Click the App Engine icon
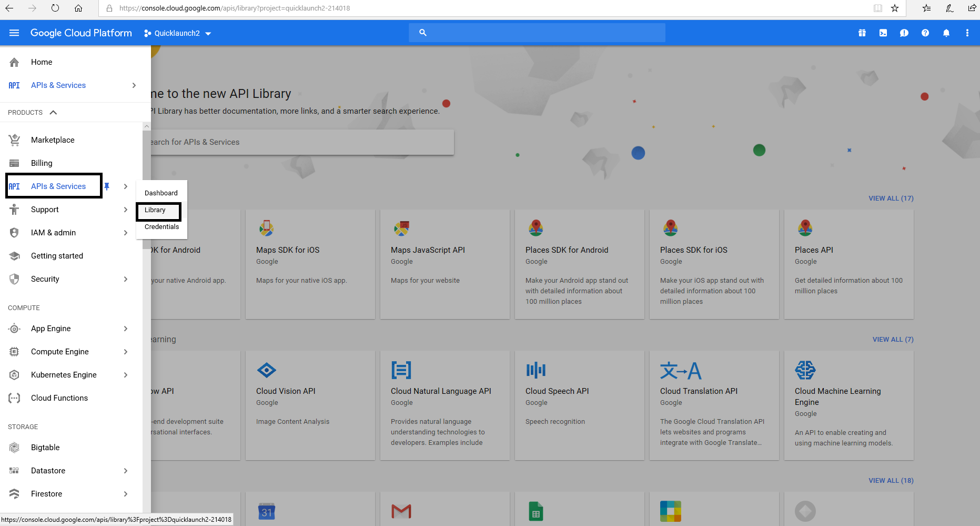The width and height of the screenshot is (980, 526). point(14,329)
